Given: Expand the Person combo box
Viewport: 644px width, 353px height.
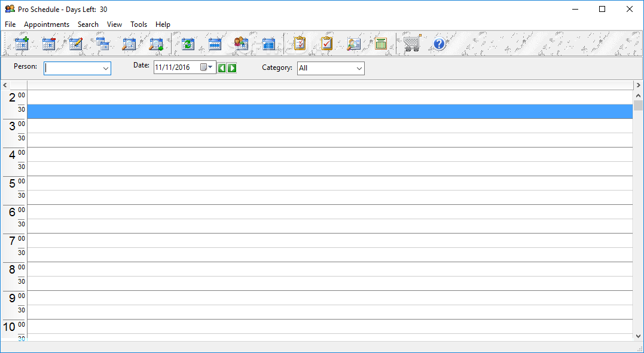Looking at the screenshot, I should (x=106, y=69).
